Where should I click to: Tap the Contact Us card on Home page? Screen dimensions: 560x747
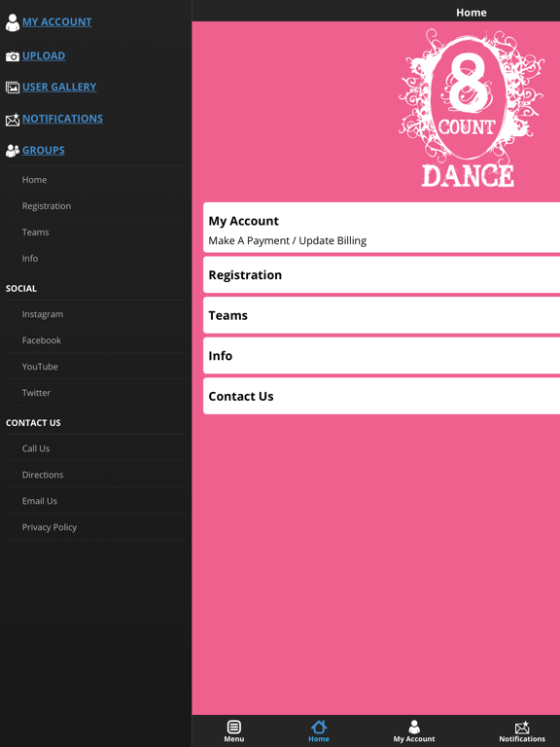click(x=381, y=397)
